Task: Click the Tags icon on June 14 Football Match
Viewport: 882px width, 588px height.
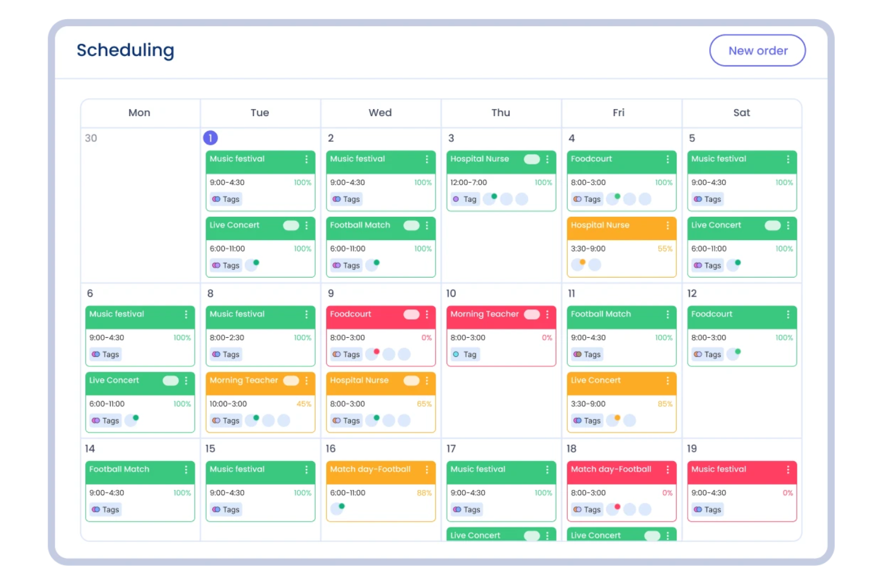Action: click(x=97, y=509)
